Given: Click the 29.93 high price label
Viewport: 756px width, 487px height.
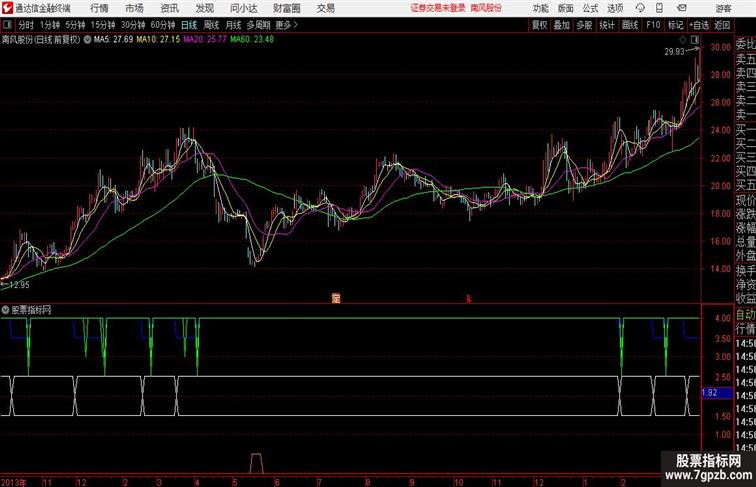Looking at the screenshot, I should [x=674, y=52].
